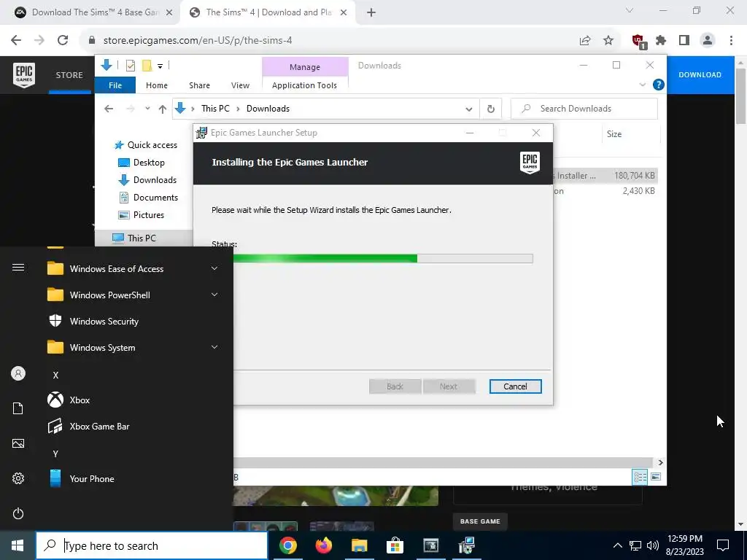Open the Home ribbon tab
The height and width of the screenshot is (560, 747).
157,85
